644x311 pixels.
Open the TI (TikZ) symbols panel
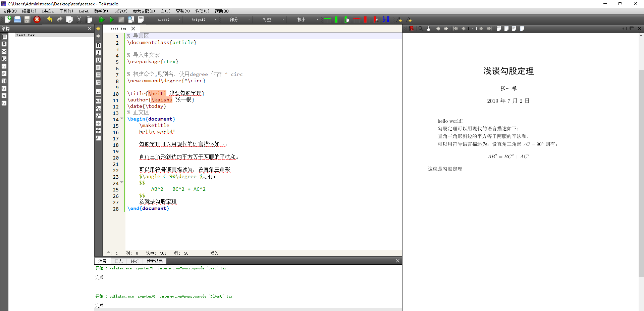[4, 81]
